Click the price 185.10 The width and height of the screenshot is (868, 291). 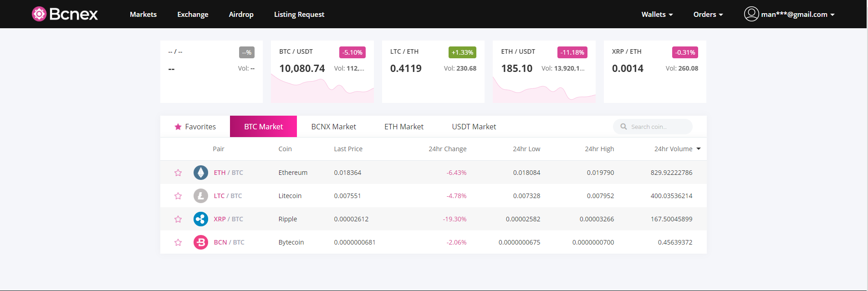coord(517,68)
